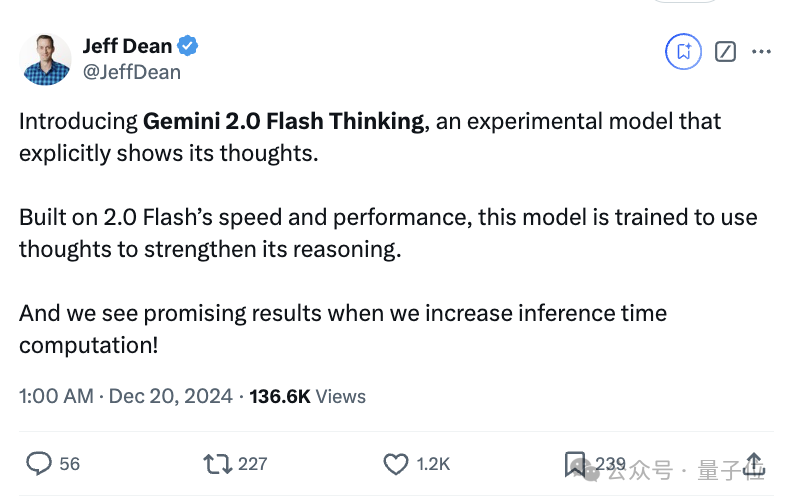Screen dimensions: 790x502
Task: Click the share upload arrow icon
Action: [x=755, y=463]
